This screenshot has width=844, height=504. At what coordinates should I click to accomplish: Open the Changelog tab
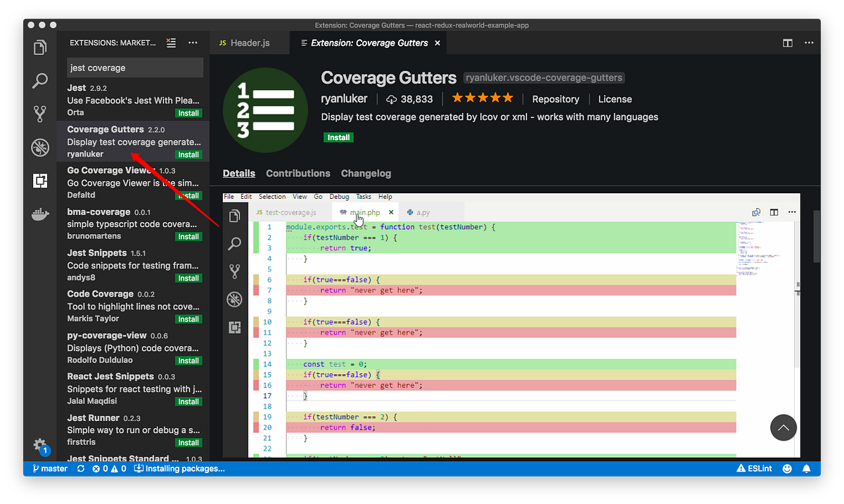pyautogui.click(x=366, y=174)
